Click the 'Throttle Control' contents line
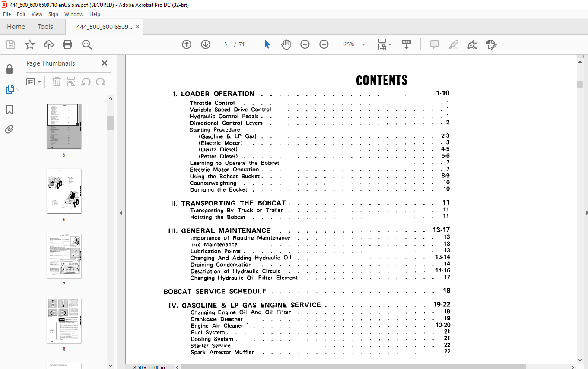Image resolution: width=588 pixels, height=369 pixels. (x=212, y=103)
